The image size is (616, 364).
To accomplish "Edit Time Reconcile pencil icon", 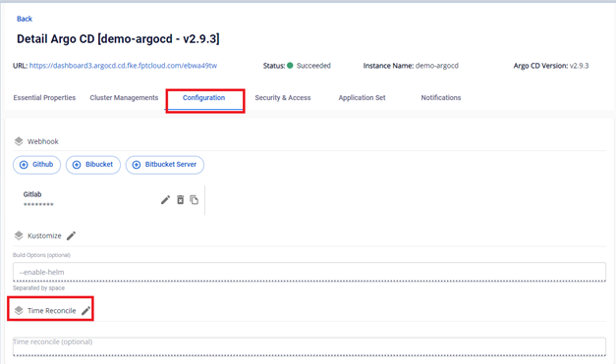I will pos(85,311).
